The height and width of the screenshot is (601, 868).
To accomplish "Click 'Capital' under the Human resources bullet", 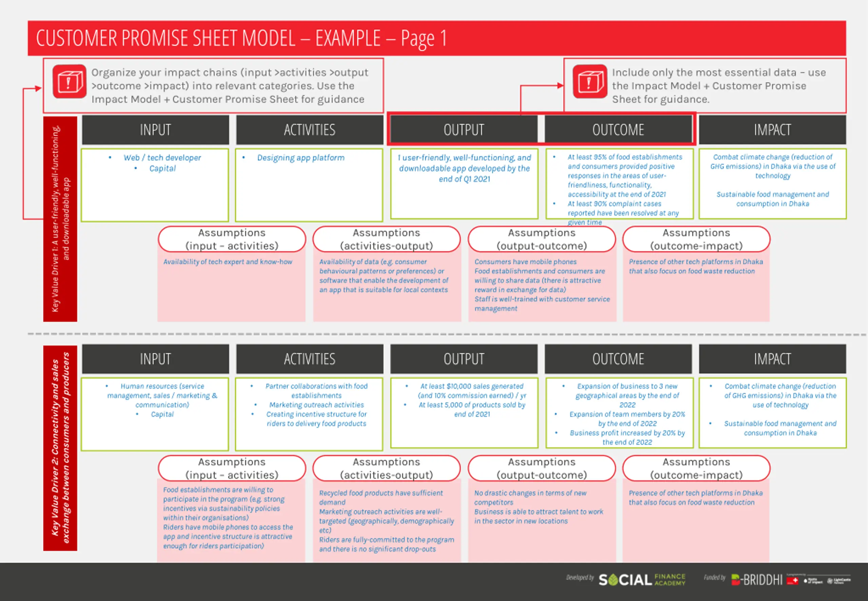I will pyautogui.click(x=162, y=414).
